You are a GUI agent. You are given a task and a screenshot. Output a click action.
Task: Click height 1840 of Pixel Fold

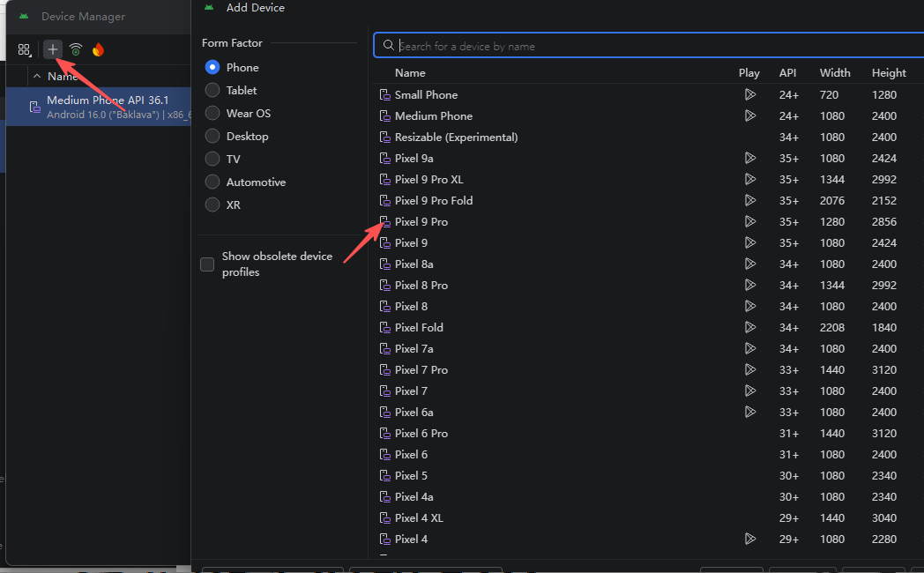coord(884,327)
